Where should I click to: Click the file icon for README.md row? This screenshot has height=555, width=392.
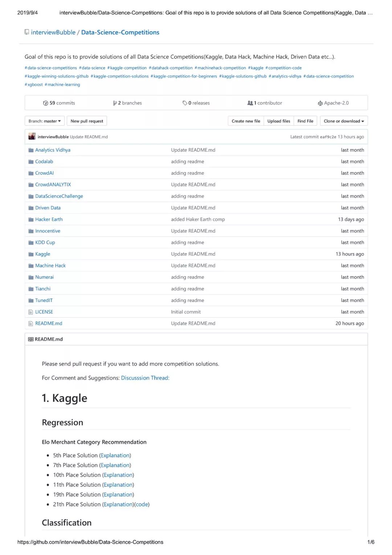31,324
